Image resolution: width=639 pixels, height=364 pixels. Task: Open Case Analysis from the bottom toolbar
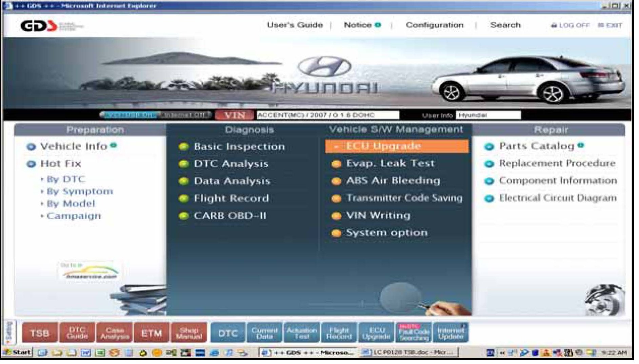(x=115, y=333)
